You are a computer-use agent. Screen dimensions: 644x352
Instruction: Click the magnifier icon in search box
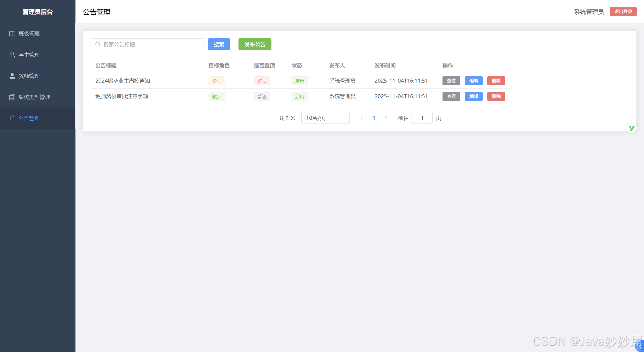[98, 45]
